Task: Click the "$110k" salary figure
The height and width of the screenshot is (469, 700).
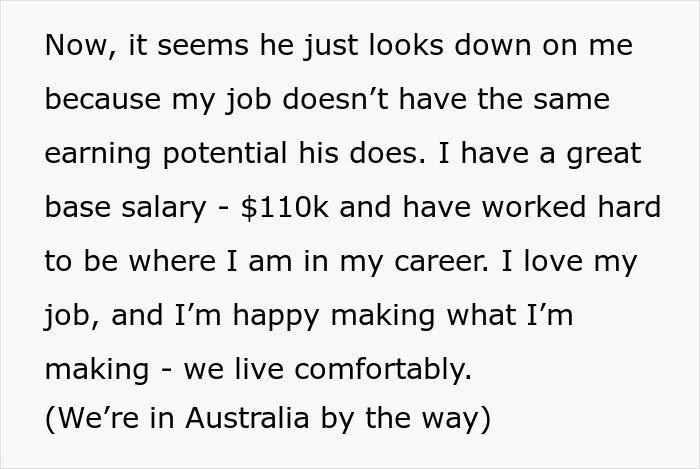Action: click(283, 209)
